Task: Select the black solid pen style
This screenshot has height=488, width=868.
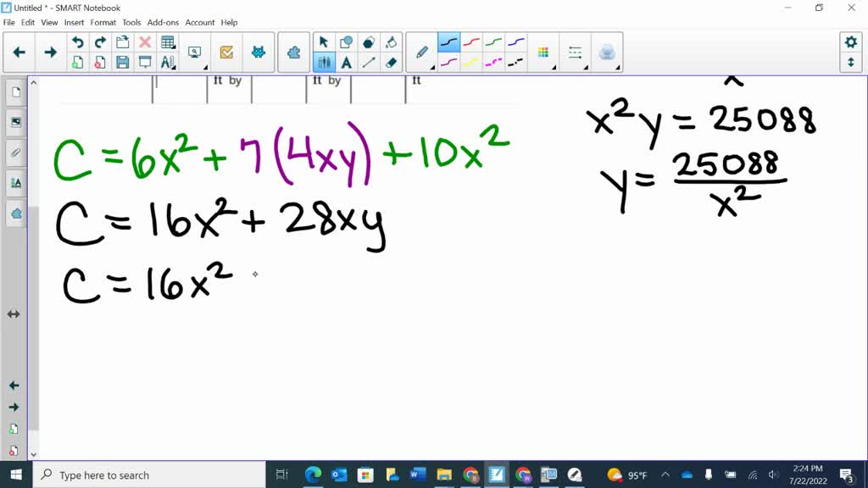Action: [x=449, y=42]
